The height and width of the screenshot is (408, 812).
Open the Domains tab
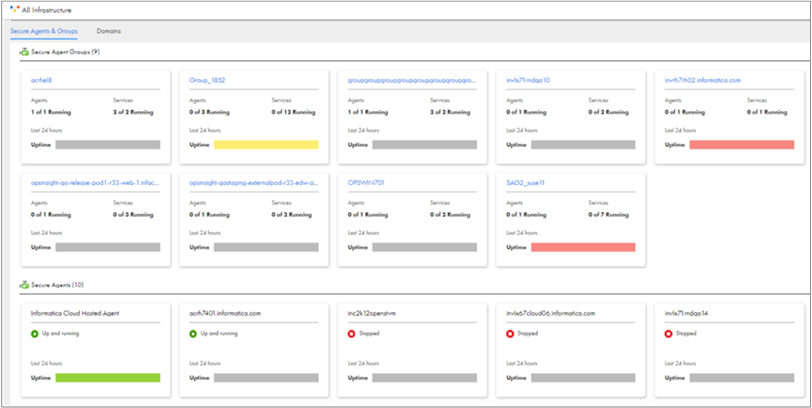[x=109, y=31]
